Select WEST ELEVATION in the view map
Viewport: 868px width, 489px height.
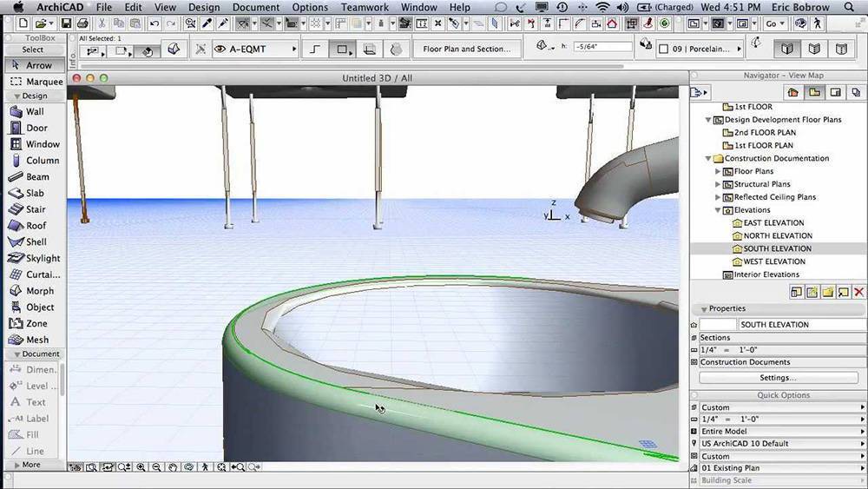point(773,261)
